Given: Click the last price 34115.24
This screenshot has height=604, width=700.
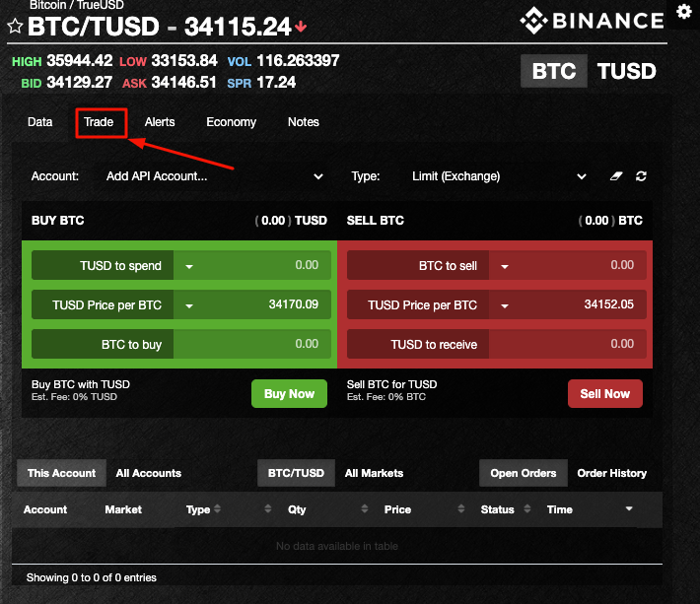Looking at the screenshot, I should click(x=238, y=27).
